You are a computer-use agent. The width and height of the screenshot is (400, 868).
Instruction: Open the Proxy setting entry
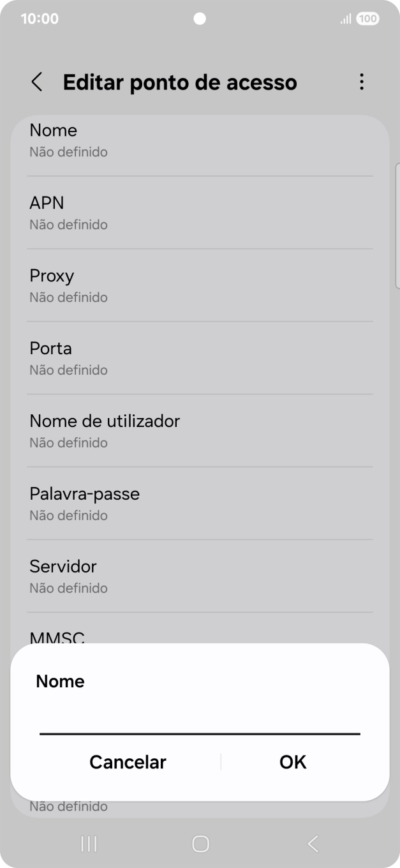200,285
